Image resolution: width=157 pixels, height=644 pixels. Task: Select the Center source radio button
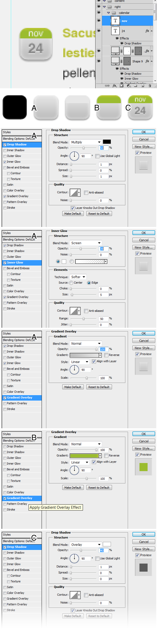pos(71,283)
